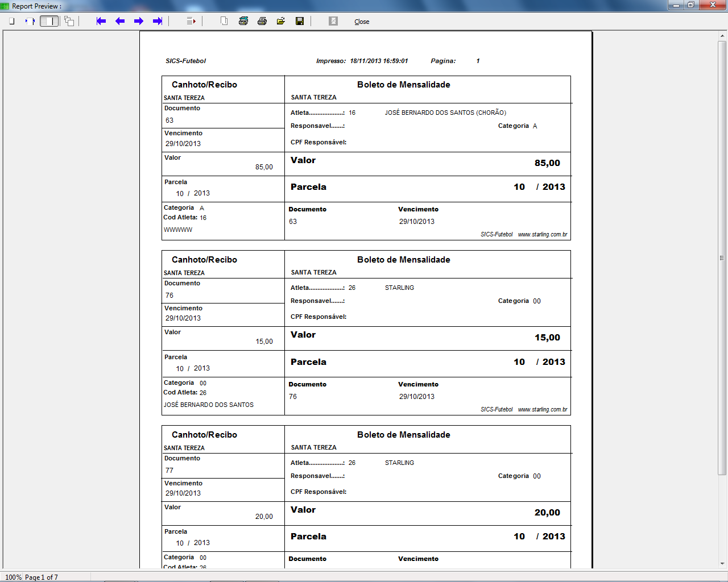Click bold value '15,00' in second boleto
Image resolution: width=728 pixels, height=582 pixels.
coord(547,338)
